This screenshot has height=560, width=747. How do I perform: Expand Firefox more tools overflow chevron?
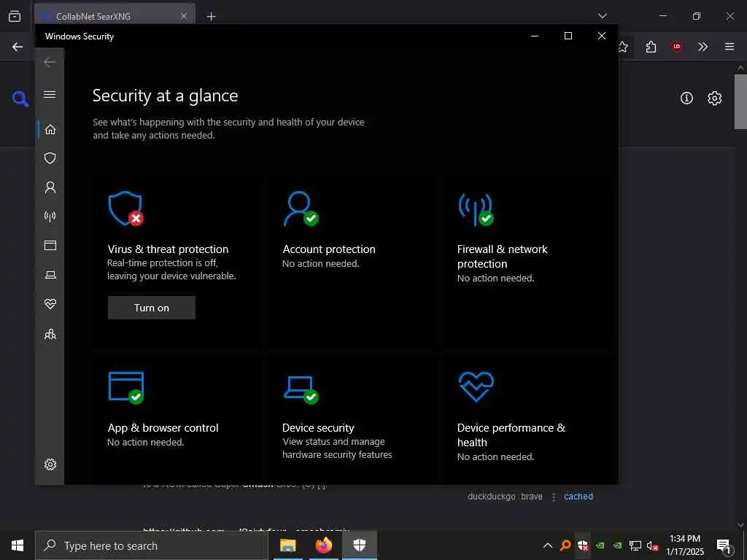[x=703, y=47]
